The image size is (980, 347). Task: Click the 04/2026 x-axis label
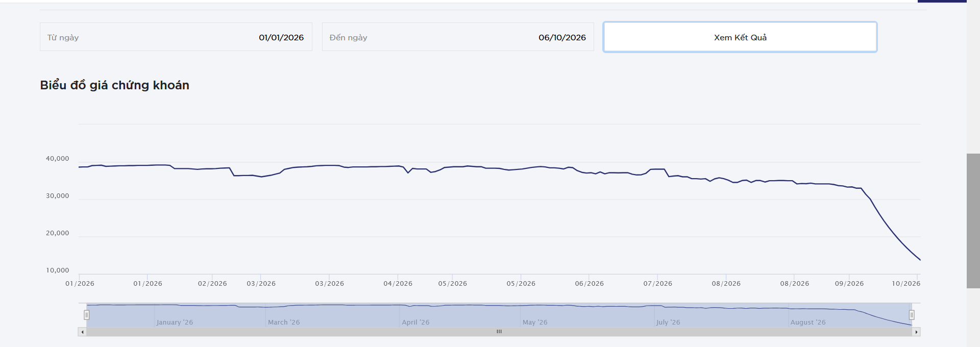(x=398, y=284)
